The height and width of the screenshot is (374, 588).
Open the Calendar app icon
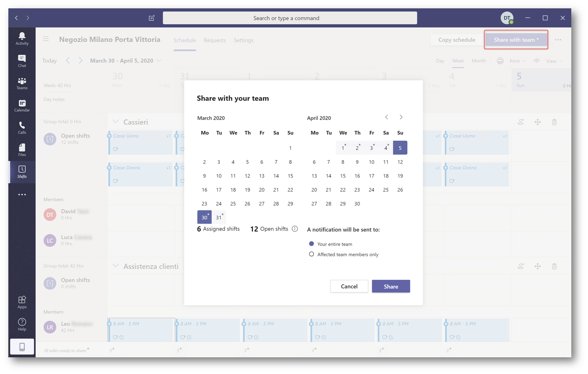(x=22, y=105)
